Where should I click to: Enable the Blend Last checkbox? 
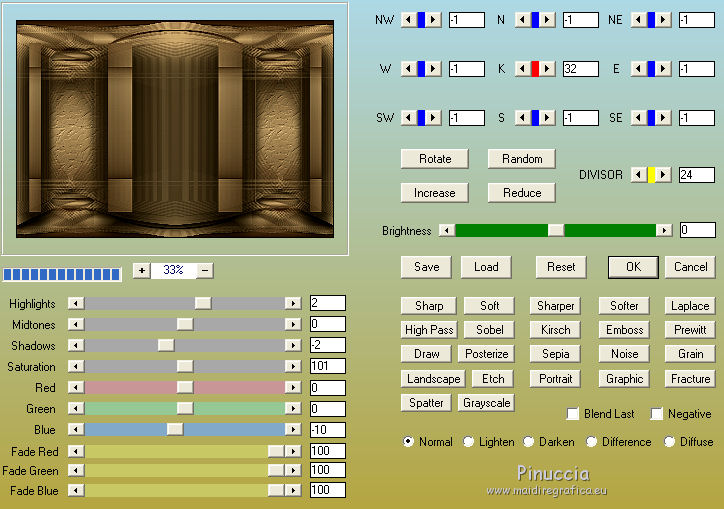pos(573,414)
